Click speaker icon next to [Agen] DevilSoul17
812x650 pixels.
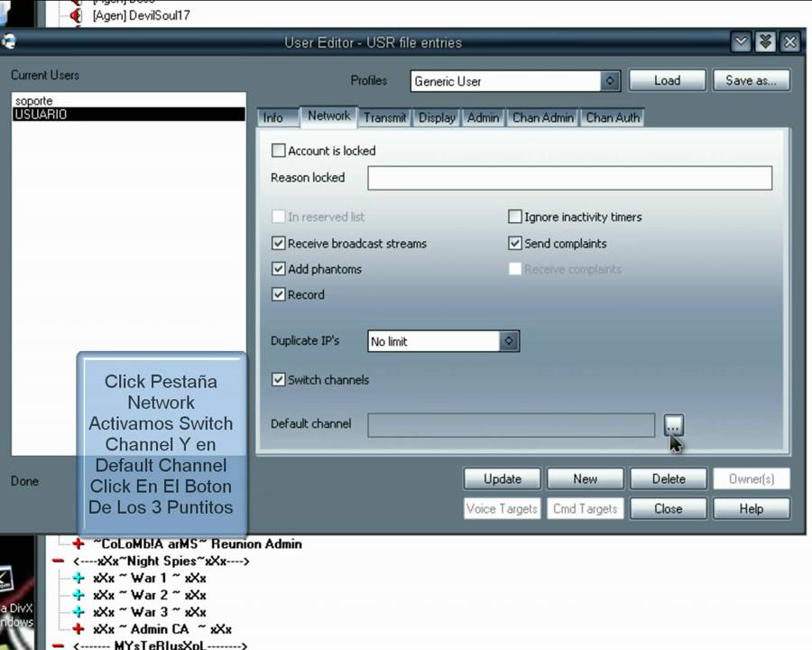coord(77,15)
